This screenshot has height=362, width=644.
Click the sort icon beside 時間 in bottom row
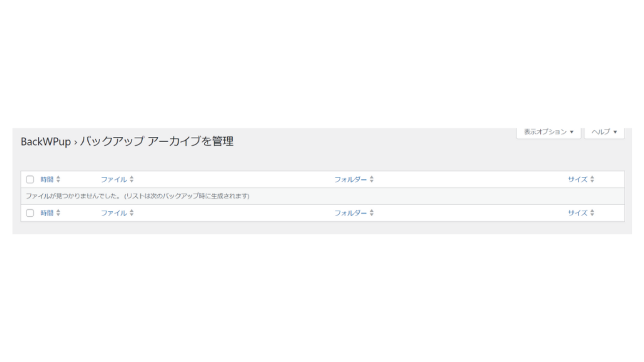pyautogui.click(x=58, y=212)
